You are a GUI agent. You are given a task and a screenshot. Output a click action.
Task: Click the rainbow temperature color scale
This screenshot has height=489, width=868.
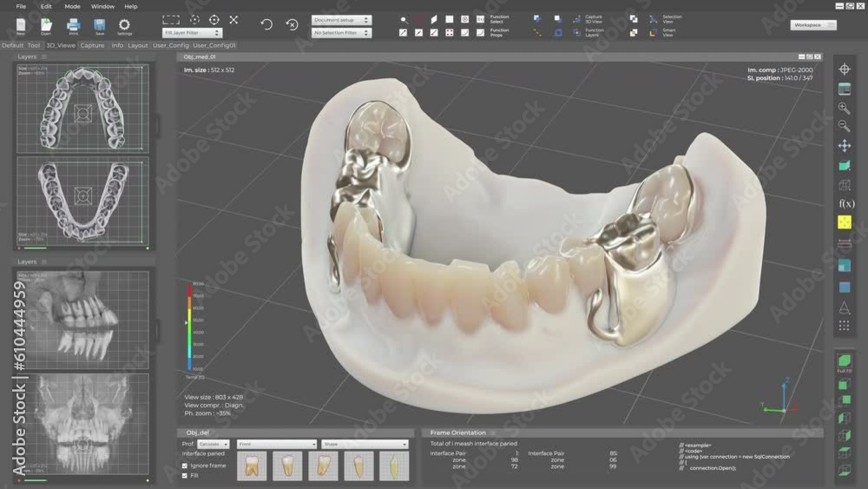189,327
